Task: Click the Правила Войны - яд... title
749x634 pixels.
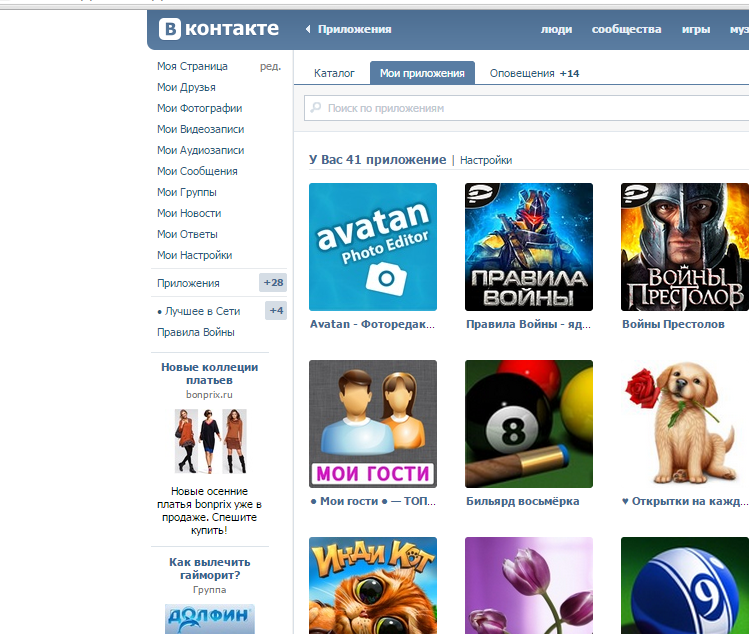Action: point(529,324)
